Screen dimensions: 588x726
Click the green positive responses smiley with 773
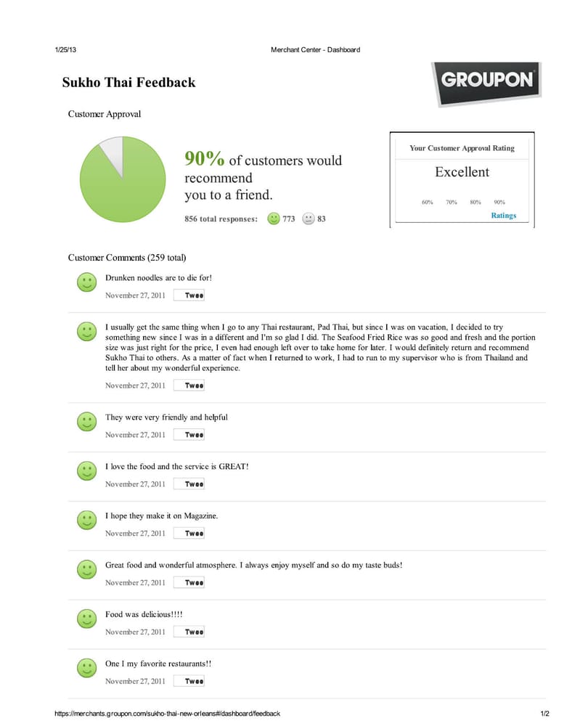274,219
